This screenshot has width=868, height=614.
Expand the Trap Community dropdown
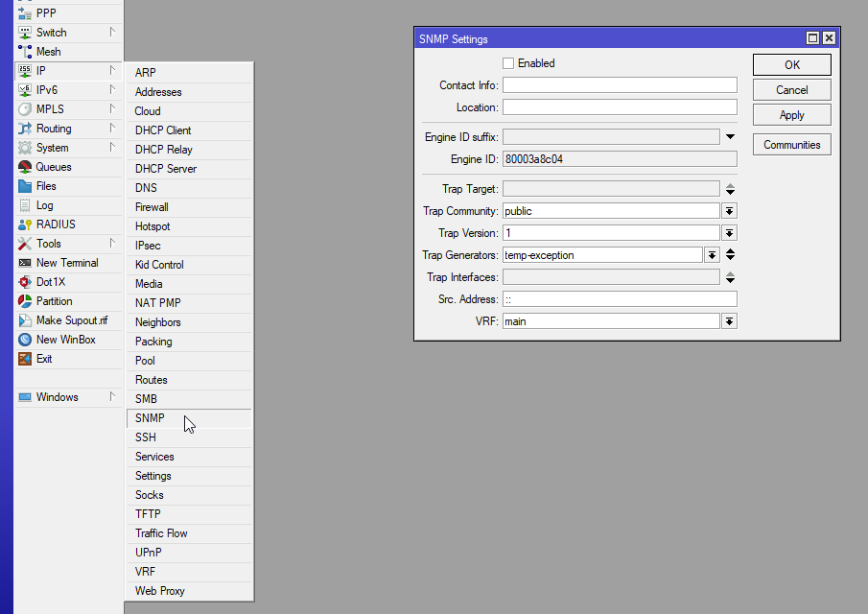pos(730,211)
